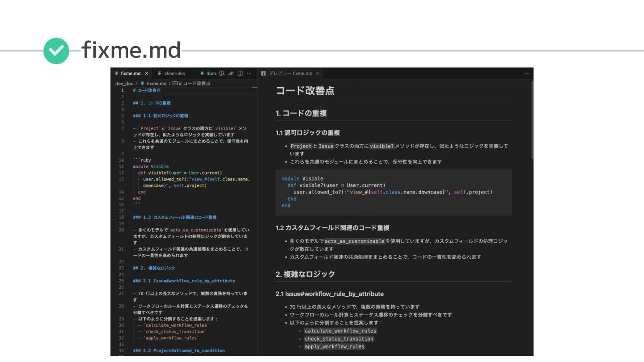Image resolution: width=644 pixels, height=362 pixels.
Task: Close the プレビュー fixme.md preview tab
Action: [x=317, y=73]
